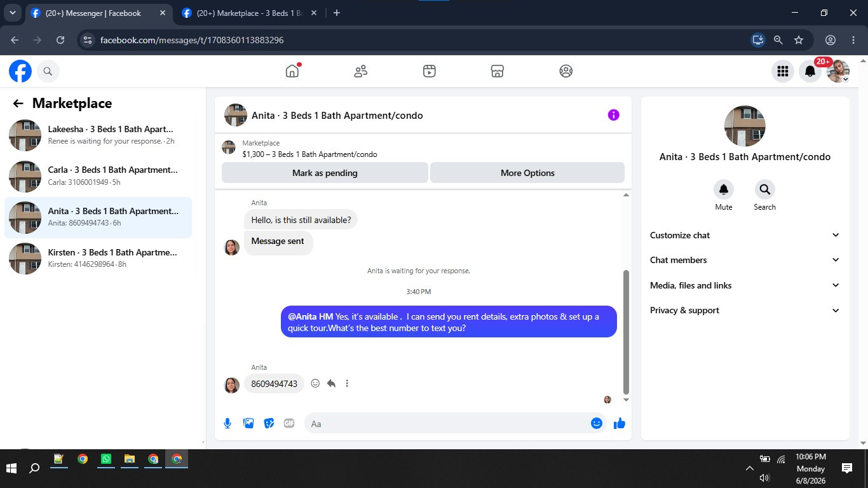Choose a sticker icon
Image resolution: width=868 pixels, height=488 pixels.
click(269, 423)
